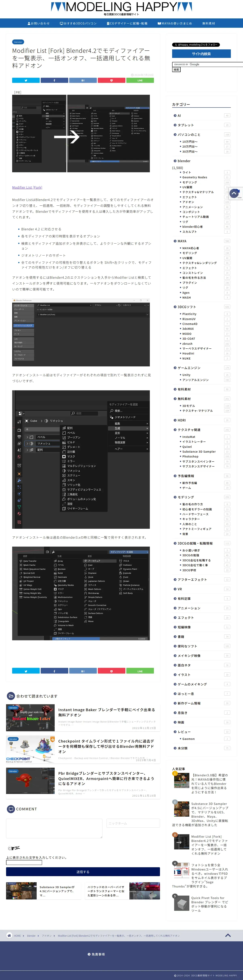
Task: Click Pocket button below article end
Action: tap(111, 671)
